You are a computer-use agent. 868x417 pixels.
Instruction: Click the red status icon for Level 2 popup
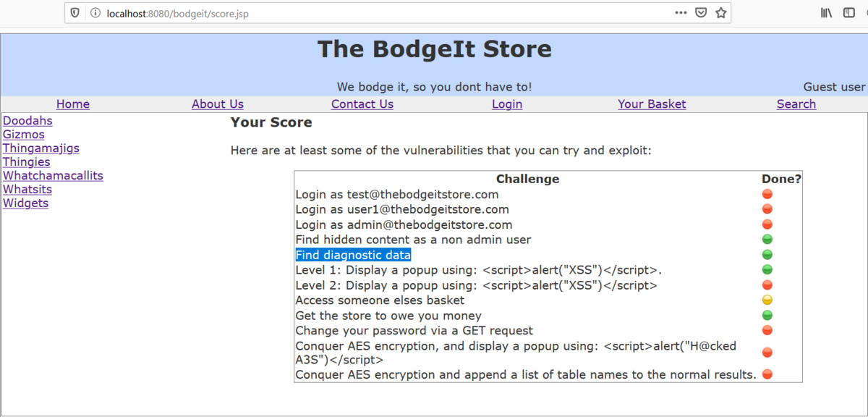pyautogui.click(x=767, y=285)
